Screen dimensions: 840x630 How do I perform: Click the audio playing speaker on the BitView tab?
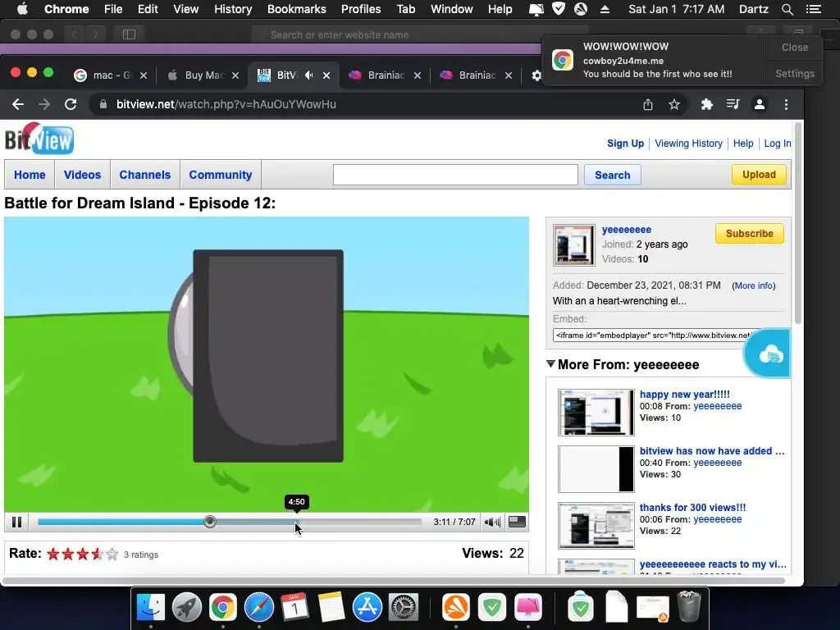pyautogui.click(x=309, y=75)
